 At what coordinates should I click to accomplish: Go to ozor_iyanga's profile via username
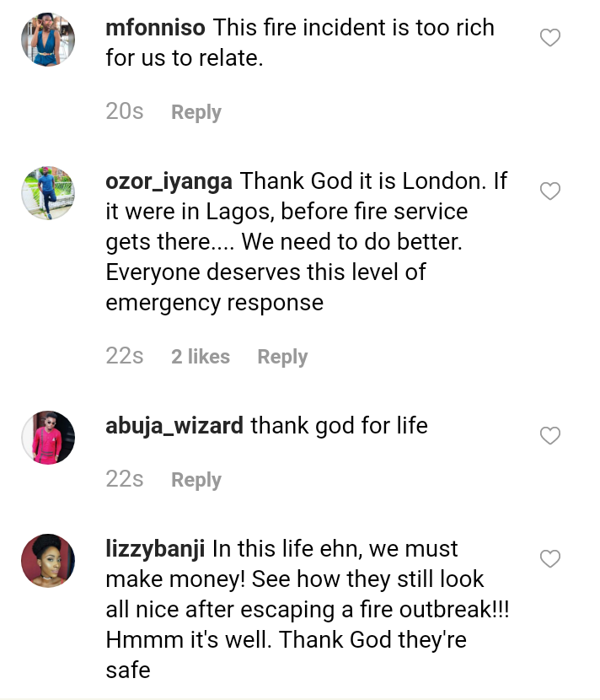[x=169, y=180]
